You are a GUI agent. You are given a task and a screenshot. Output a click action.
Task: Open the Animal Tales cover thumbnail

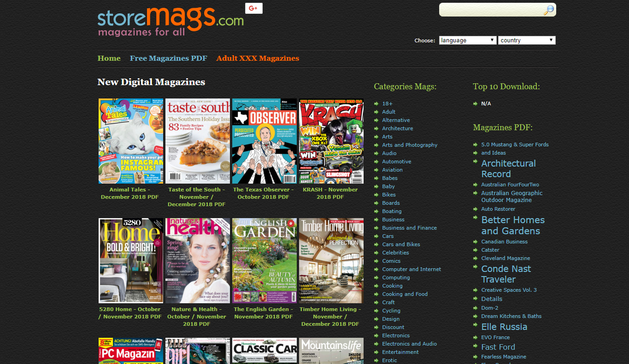(x=131, y=141)
